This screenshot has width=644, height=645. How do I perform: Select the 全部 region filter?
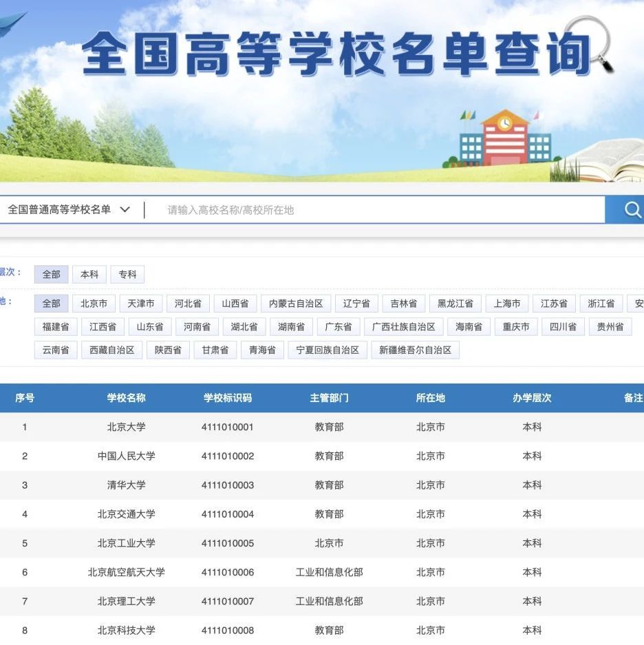[x=52, y=304]
